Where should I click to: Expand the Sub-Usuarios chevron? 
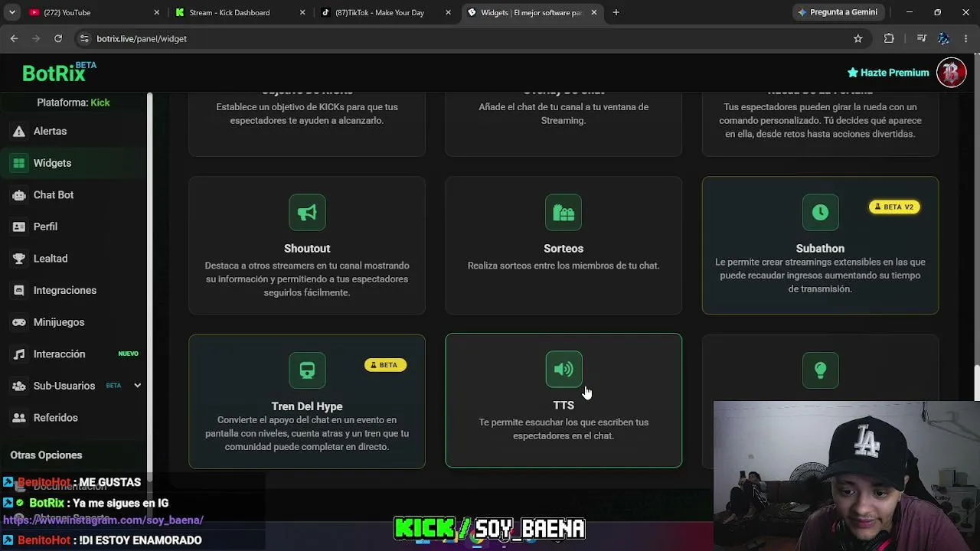point(138,386)
